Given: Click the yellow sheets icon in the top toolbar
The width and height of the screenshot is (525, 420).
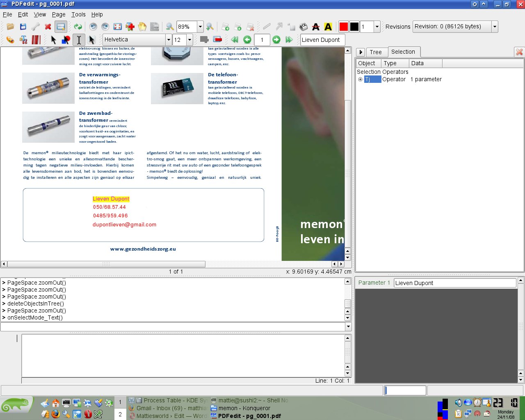Looking at the screenshot, I should [142, 27].
